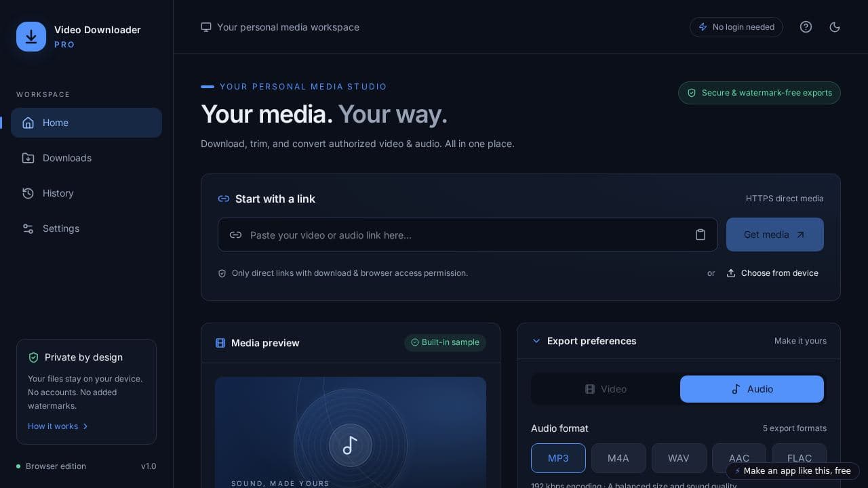Click the Video Downloader Pro logo icon
Screen dimensions: 868x488
(x=31, y=37)
